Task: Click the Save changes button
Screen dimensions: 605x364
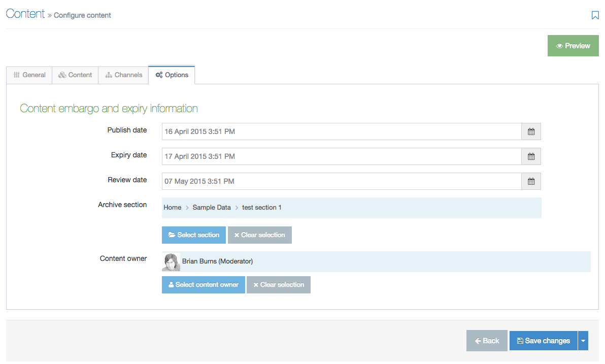Action: 543,341
